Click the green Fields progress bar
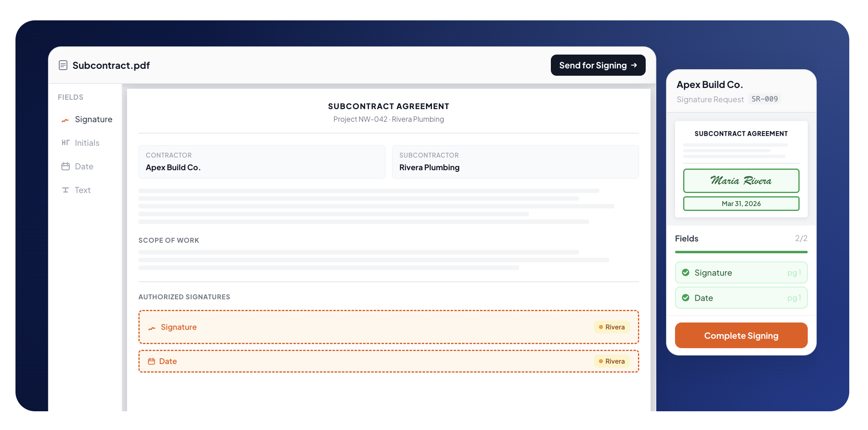This screenshot has height=430, width=868. click(x=741, y=252)
